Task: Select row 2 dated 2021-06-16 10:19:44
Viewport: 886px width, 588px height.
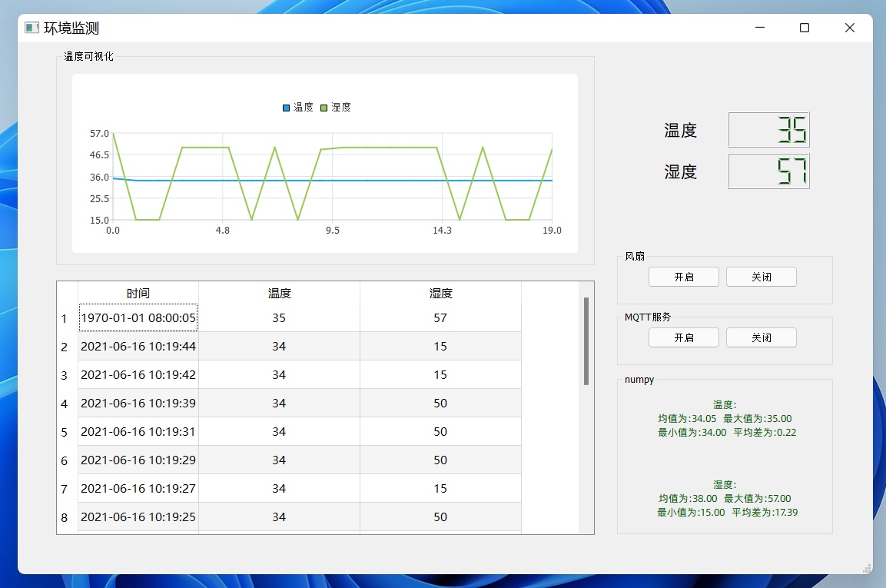Action: point(138,346)
